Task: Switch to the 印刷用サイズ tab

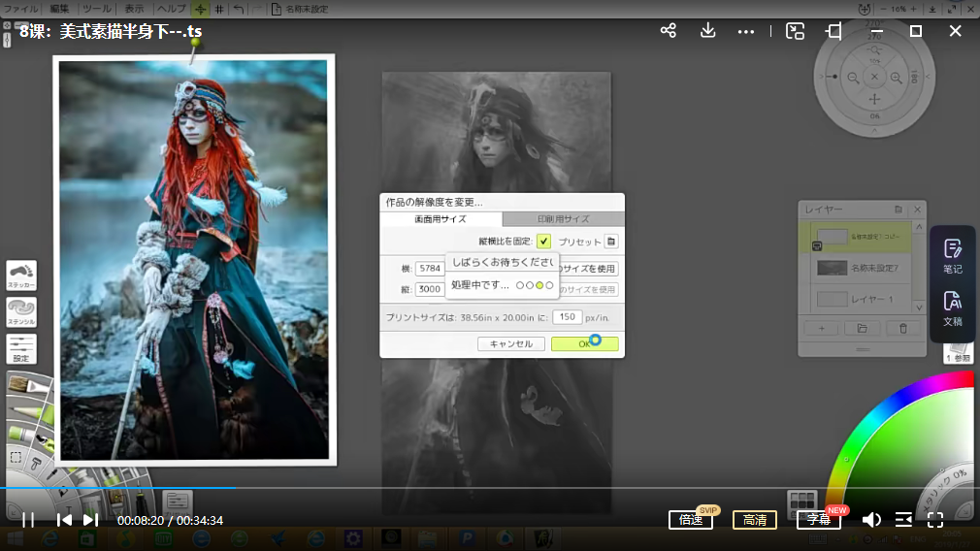Action: [x=563, y=218]
